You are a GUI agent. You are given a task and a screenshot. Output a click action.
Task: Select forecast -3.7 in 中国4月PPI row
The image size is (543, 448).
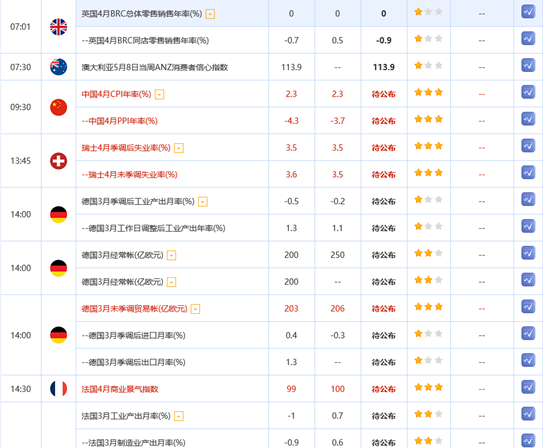point(338,121)
